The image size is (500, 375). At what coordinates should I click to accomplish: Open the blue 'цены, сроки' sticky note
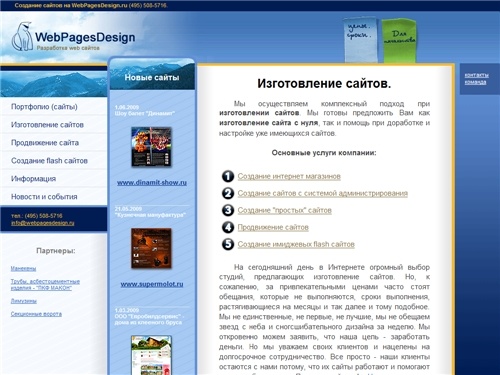tap(361, 39)
